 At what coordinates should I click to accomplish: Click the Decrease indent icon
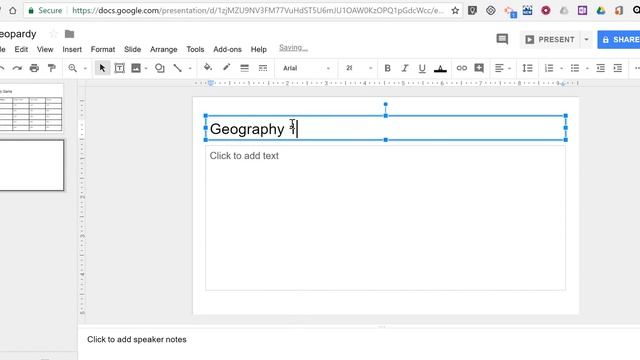pos(600,68)
